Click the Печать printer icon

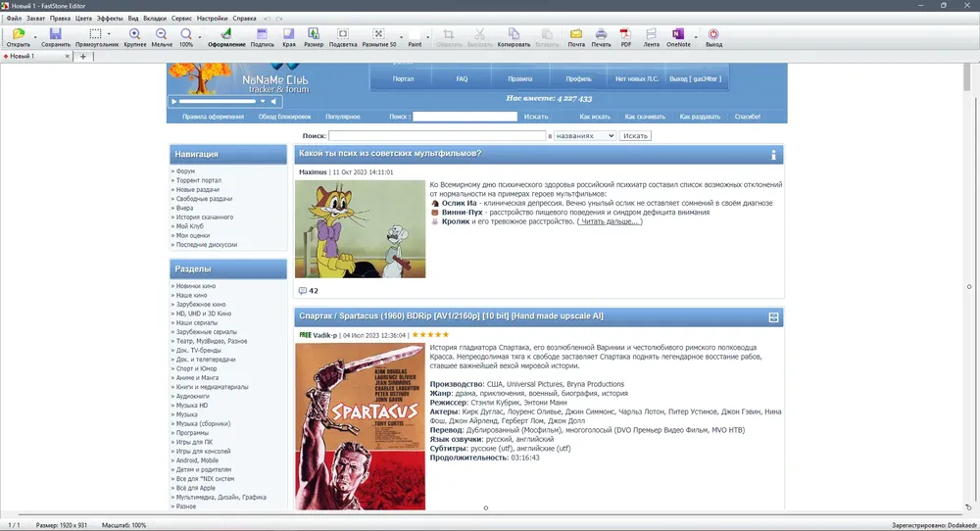[601, 37]
